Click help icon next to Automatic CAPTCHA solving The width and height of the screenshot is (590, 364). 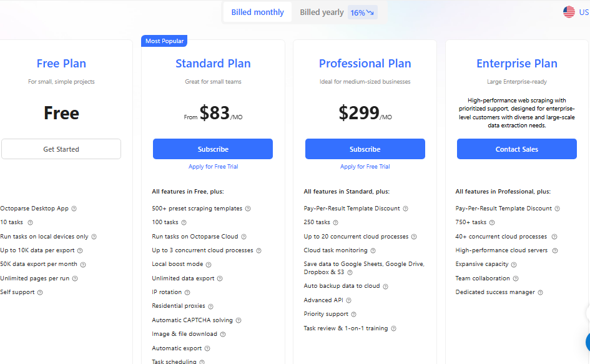[238, 320]
